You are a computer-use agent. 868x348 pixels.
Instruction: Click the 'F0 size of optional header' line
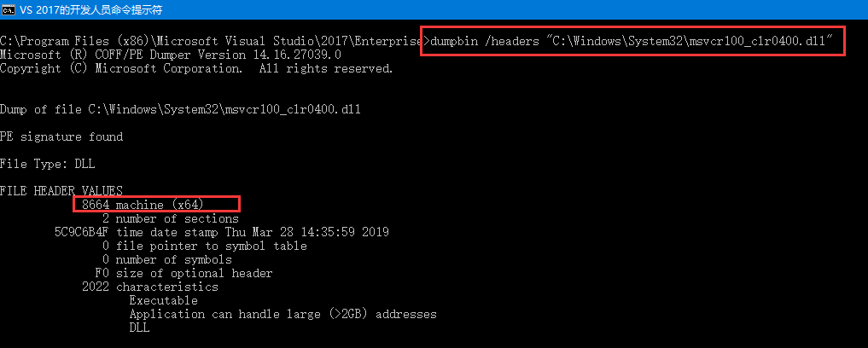tap(184, 273)
